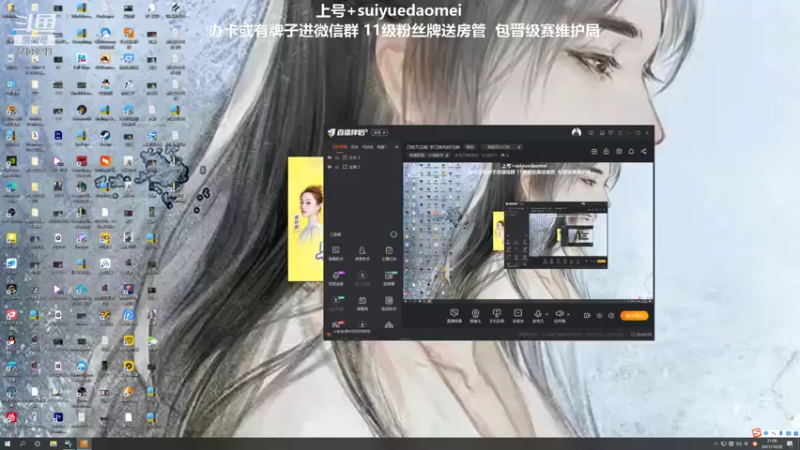This screenshot has height=450, width=800.
Task: Open the gift box icon in the app header
Action: point(619,152)
